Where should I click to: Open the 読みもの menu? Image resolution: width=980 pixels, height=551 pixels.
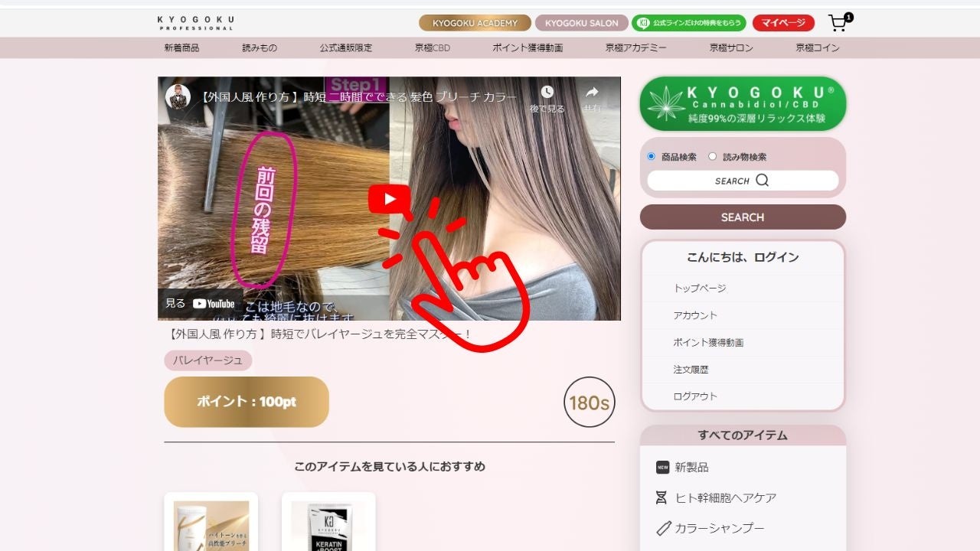[260, 47]
